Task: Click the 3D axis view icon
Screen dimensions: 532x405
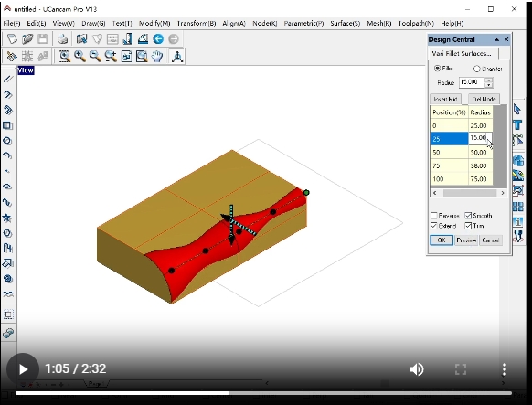Action: pos(177,56)
